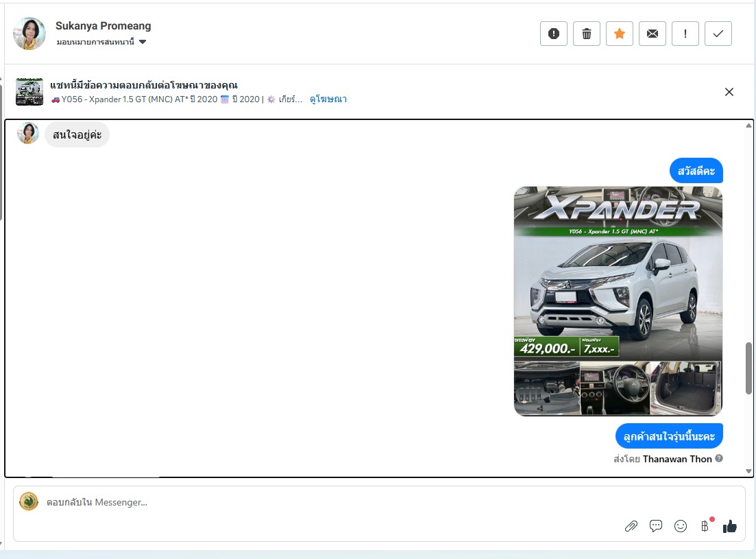The height and width of the screenshot is (559, 756).
Task: Attach a file with the paperclip icon
Action: (631, 526)
